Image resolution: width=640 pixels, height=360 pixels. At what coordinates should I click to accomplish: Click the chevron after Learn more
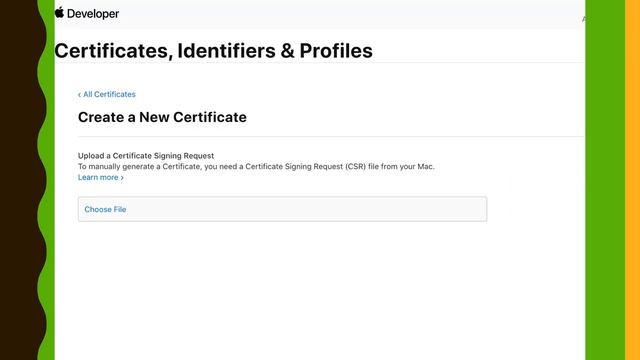[x=122, y=178]
